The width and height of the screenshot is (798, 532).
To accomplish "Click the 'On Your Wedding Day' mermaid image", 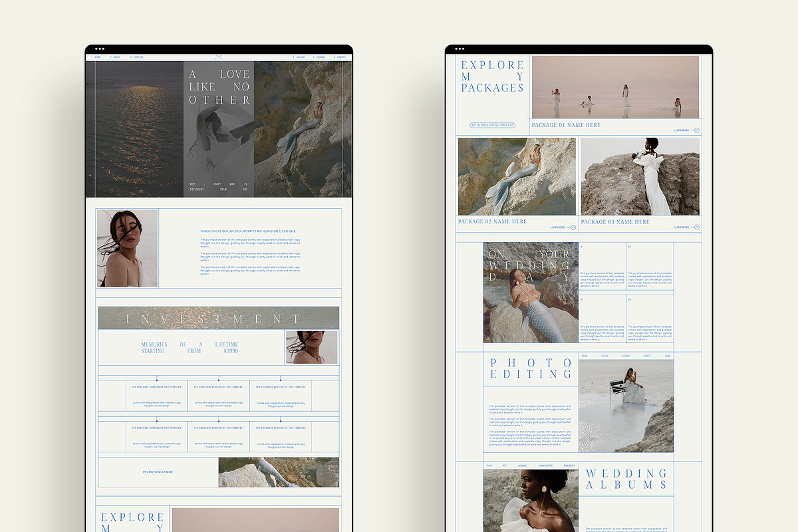I will 531,293.
